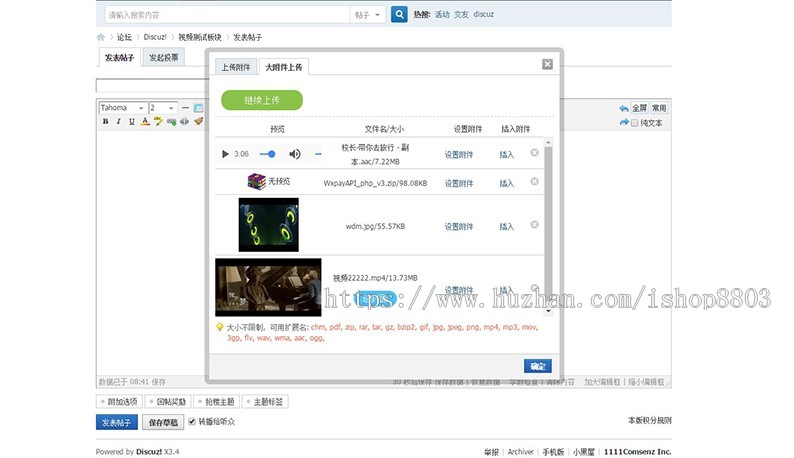Click 设置附件 for the aac file
794x458 pixels.
pyautogui.click(x=459, y=155)
